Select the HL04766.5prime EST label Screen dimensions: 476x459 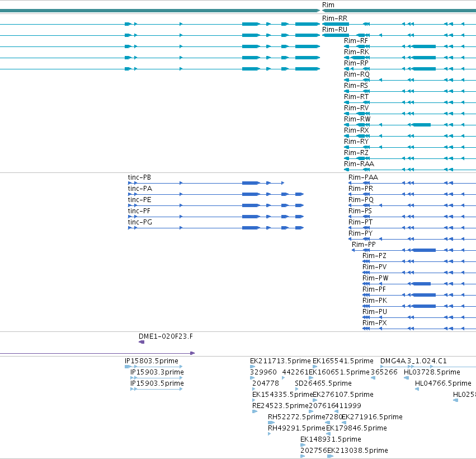(443, 383)
